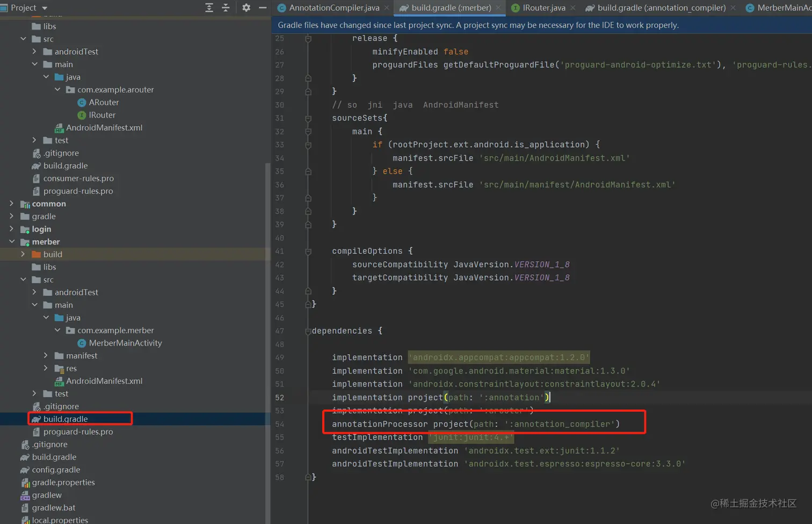The image size is (812, 524).
Task: Select proguard-rules.pro below the highlighted build.gradle
Action: pyautogui.click(x=78, y=432)
